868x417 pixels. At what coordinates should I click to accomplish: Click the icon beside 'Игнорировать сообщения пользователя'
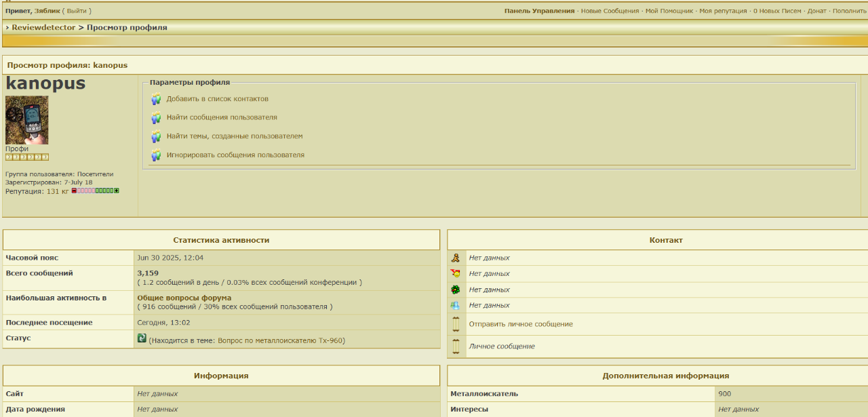pyautogui.click(x=156, y=155)
